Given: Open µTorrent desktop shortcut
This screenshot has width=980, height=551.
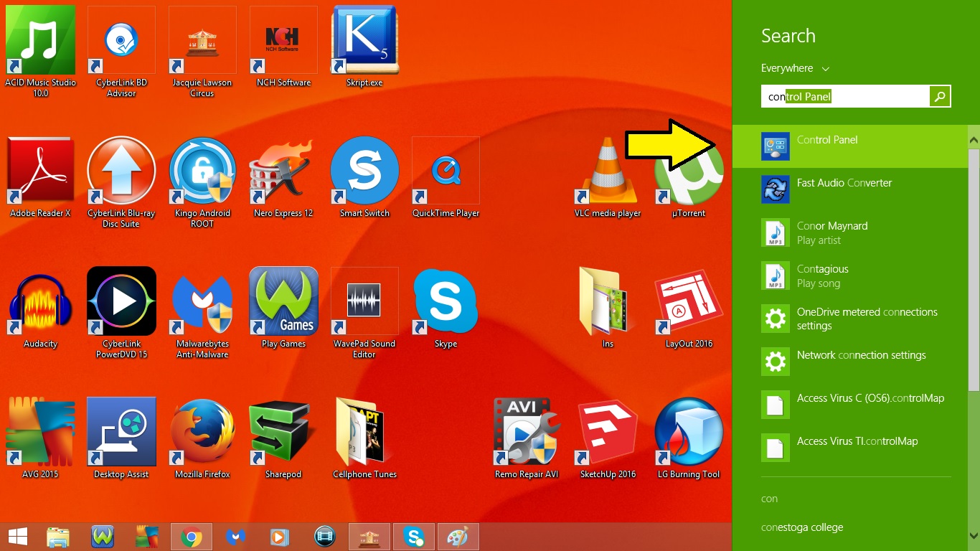Looking at the screenshot, I should 689,171.
